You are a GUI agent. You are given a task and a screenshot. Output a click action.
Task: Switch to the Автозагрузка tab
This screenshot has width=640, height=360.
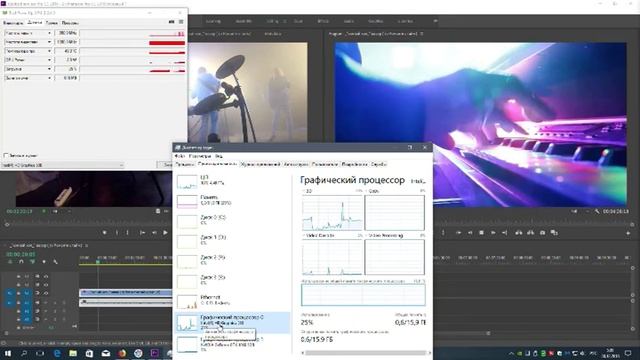[296, 164]
